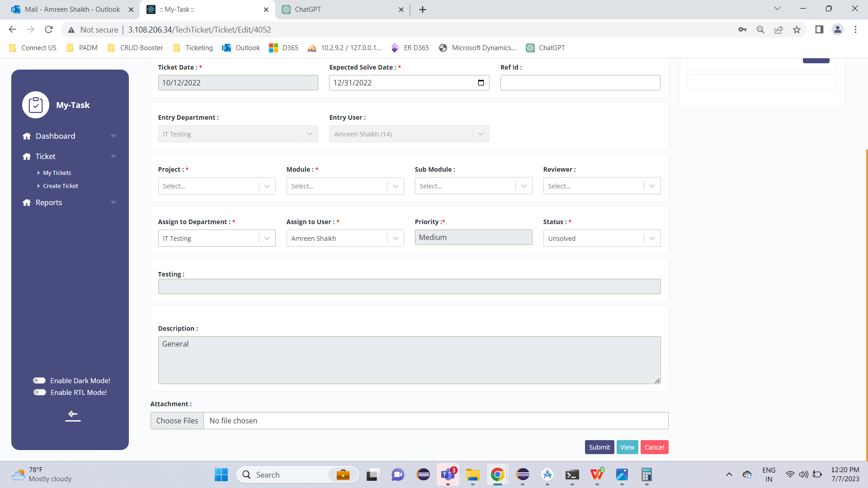Click the Dashboard home icon in sidebar
This screenshot has width=868, height=488.
[27, 136]
